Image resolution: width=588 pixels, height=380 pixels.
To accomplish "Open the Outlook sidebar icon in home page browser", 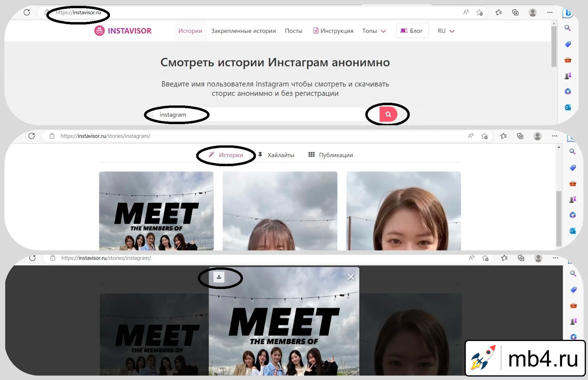I will pos(568,107).
